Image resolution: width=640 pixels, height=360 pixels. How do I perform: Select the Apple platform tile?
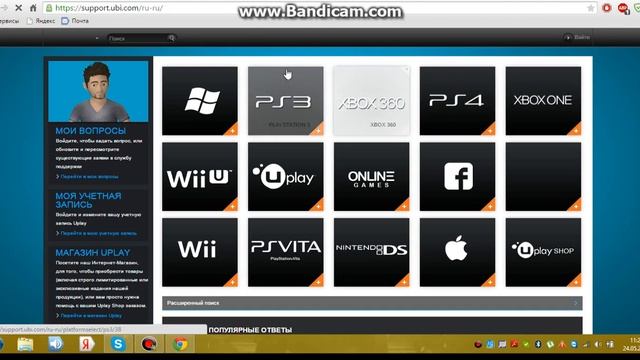[x=458, y=252]
